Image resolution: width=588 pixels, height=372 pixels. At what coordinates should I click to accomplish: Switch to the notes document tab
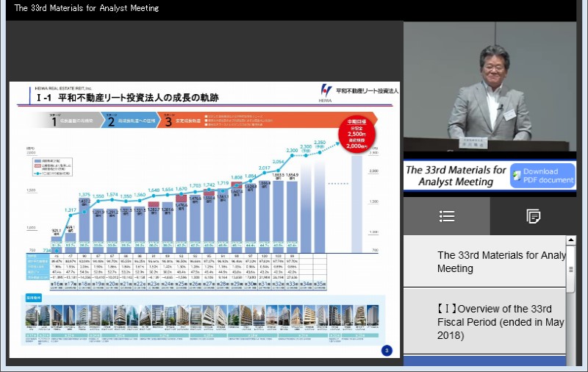coord(533,216)
